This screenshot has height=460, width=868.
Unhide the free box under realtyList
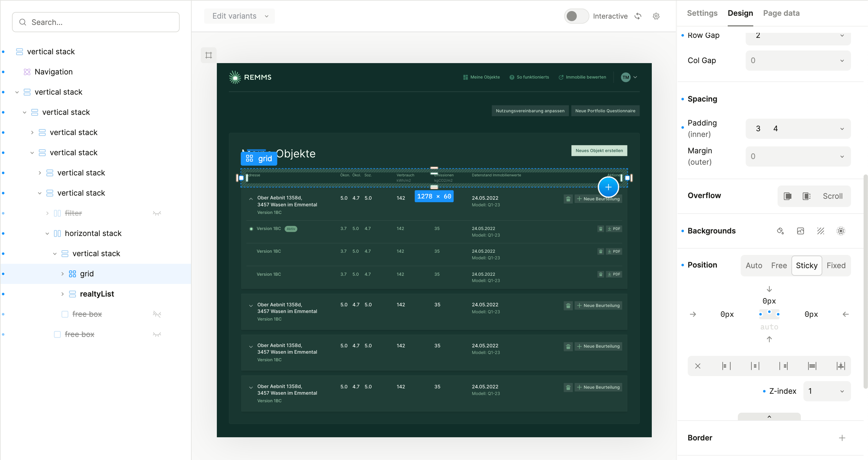tap(157, 314)
